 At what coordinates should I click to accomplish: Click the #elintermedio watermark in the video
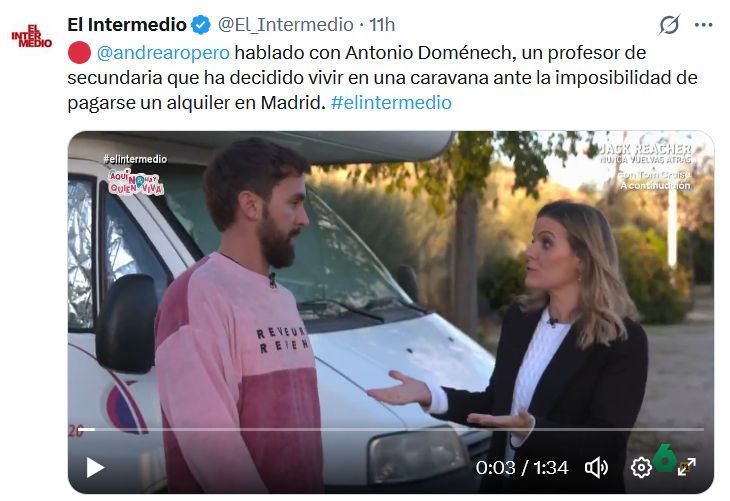pos(135,159)
